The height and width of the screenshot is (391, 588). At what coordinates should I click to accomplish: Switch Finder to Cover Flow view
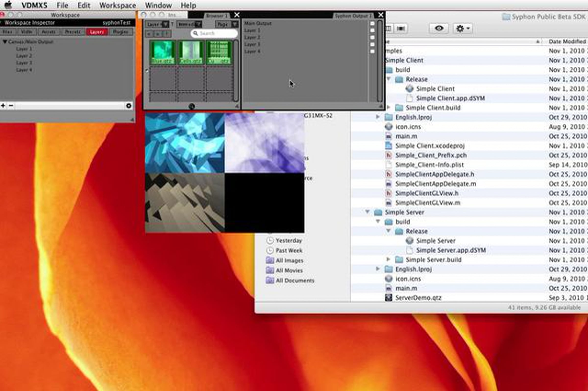[x=401, y=28]
